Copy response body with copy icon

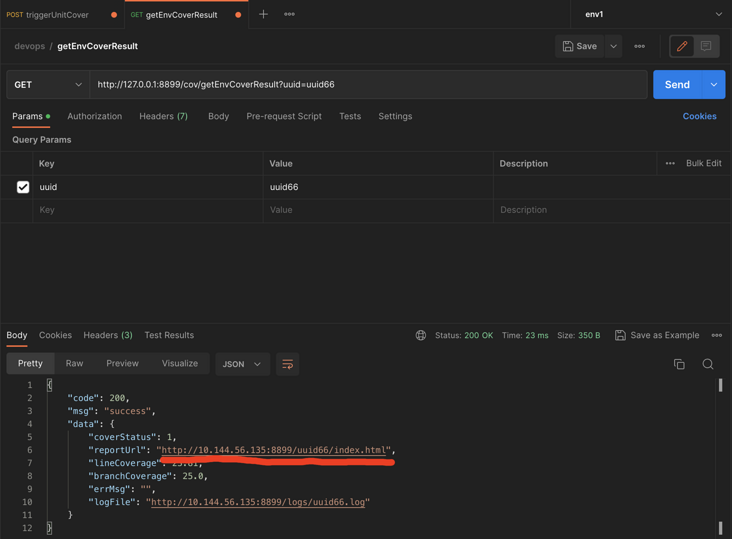679,364
